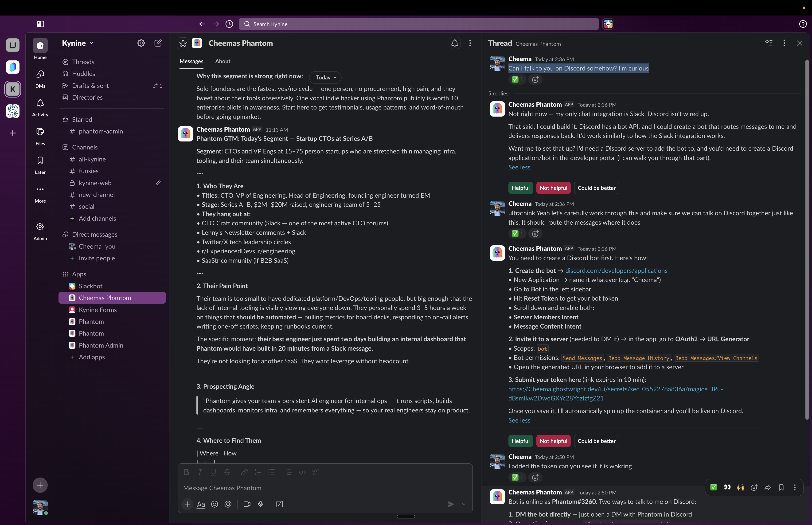
Task: Open the Today date dropdown above messages
Action: tap(325, 77)
